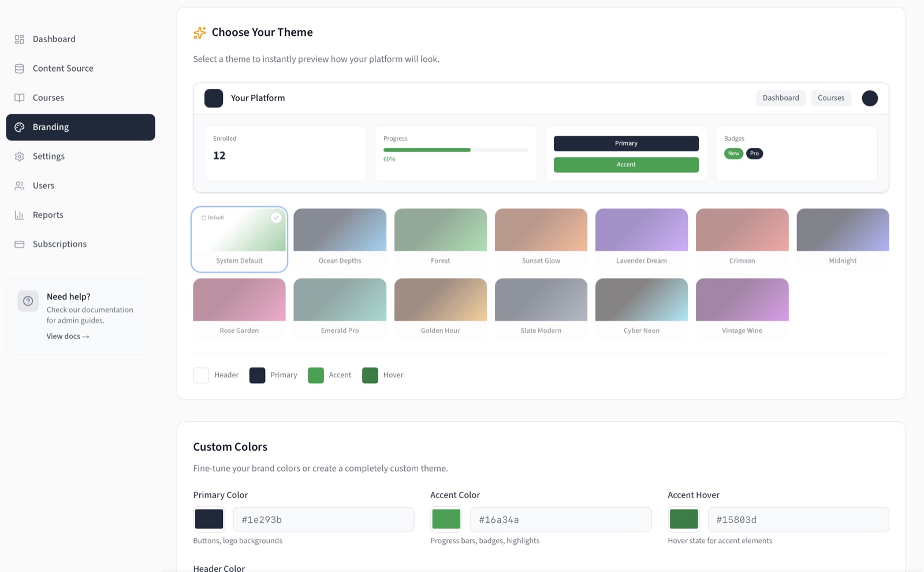Open the Courses tab in the platform preview
924x572 pixels.
(831, 98)
